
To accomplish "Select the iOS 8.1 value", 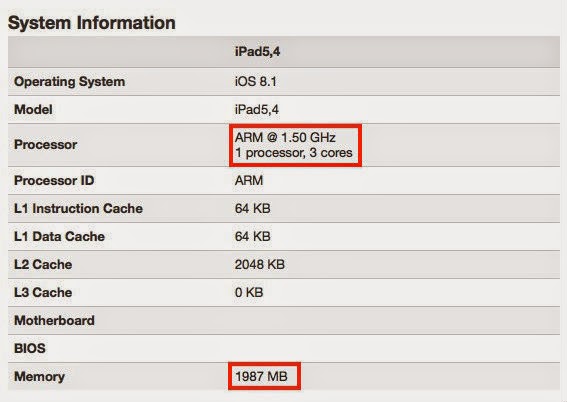I will (256, 82).
